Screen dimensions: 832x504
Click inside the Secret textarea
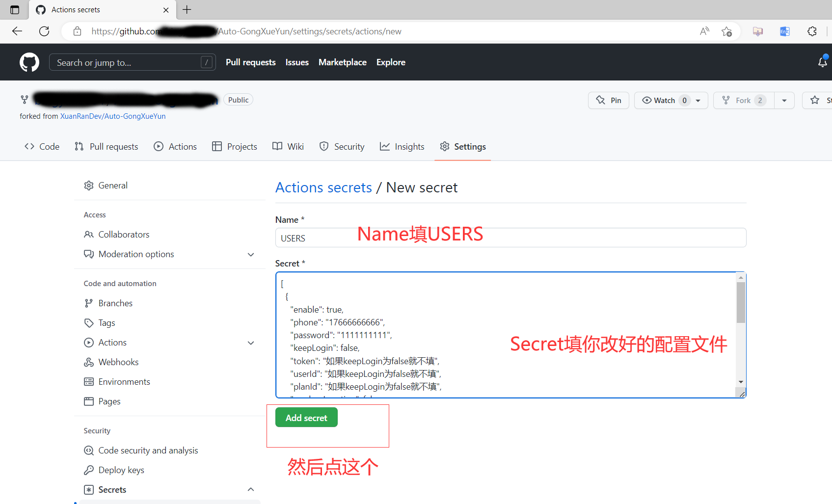pyautogui.click(x=506, y=335)
